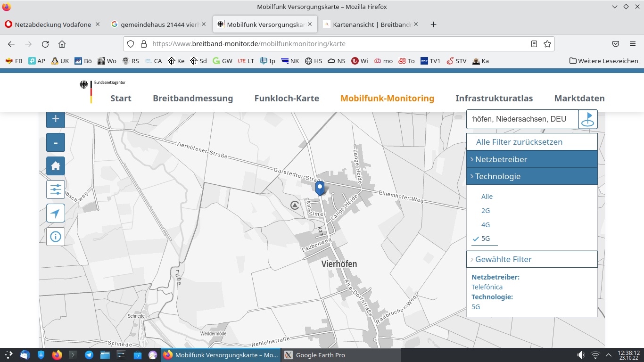
Task: Click the volume icon in system tray
Action: pyautogui.click(x=581, y=355)
